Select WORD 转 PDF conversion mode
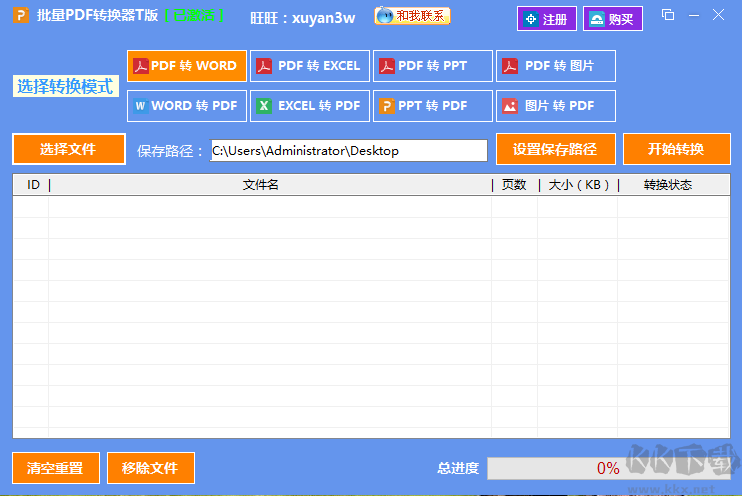 click(186, 105)
